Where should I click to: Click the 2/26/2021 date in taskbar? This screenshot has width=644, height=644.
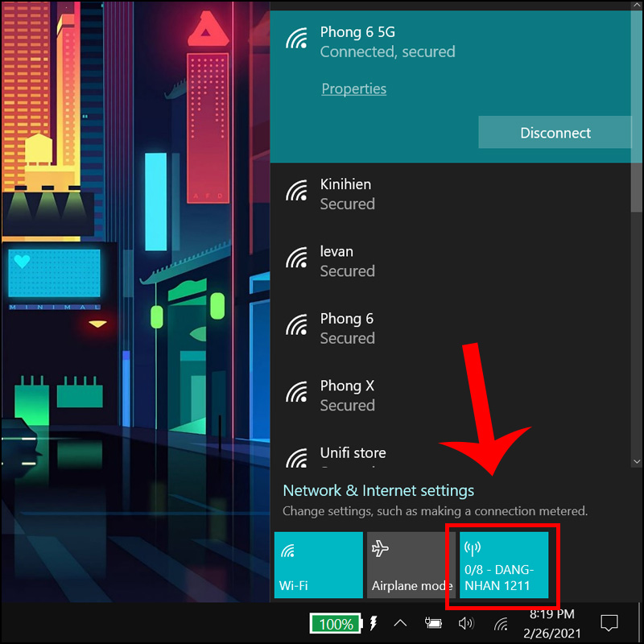coord(551,633)
